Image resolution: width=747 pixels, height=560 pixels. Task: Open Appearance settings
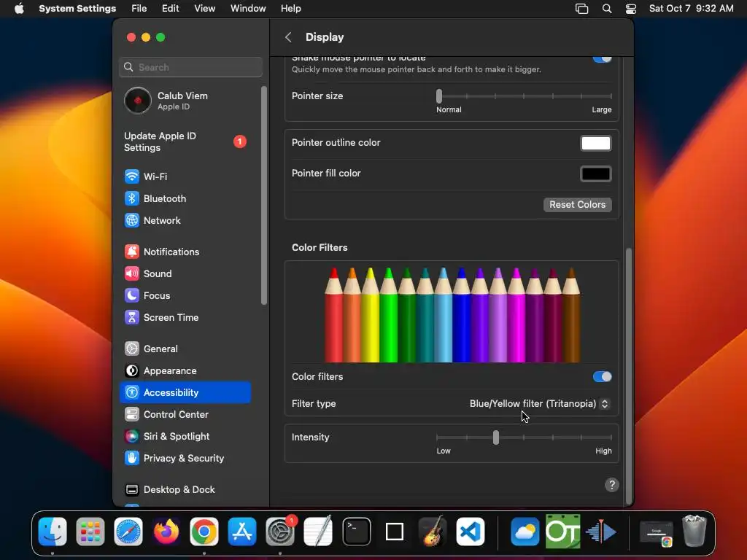(x=185, y=371)
